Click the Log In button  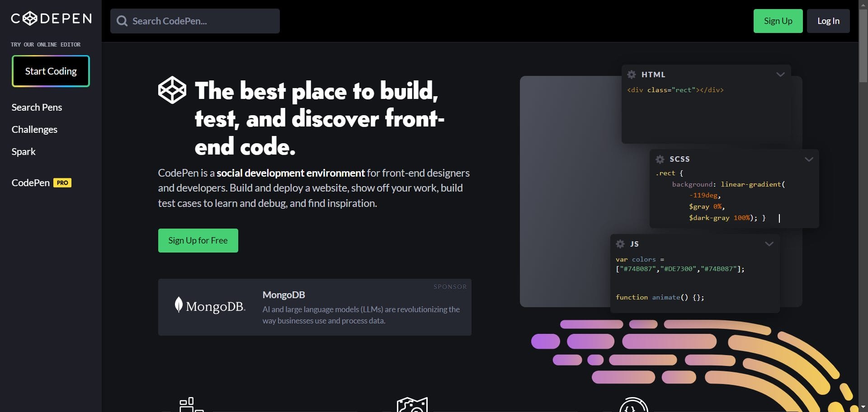click(828, 21)
